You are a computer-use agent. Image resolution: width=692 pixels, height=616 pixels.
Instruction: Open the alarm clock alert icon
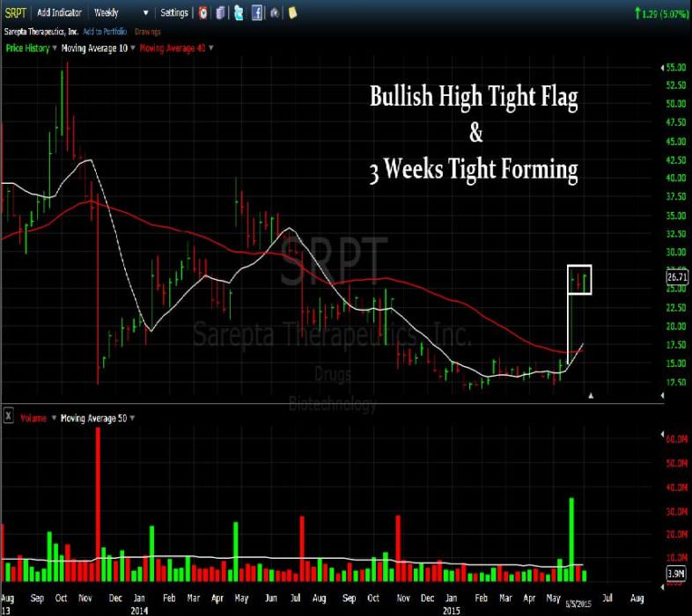pyautogui.click(x=203, y=13)
